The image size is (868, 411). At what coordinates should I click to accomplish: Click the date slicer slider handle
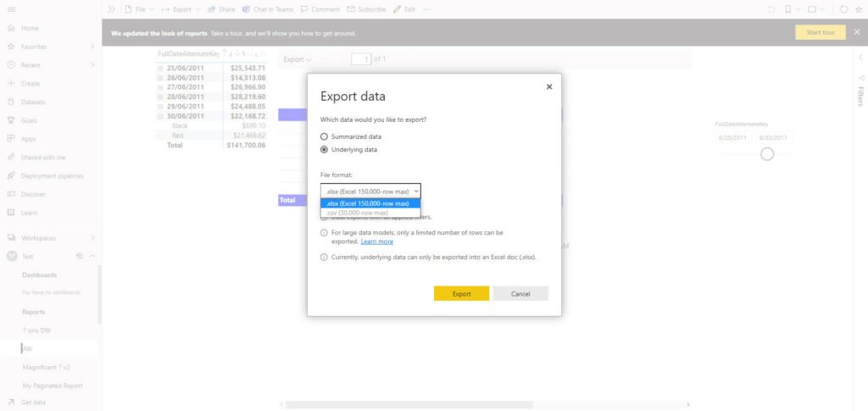pyautogui.click(x=766, y=154)
